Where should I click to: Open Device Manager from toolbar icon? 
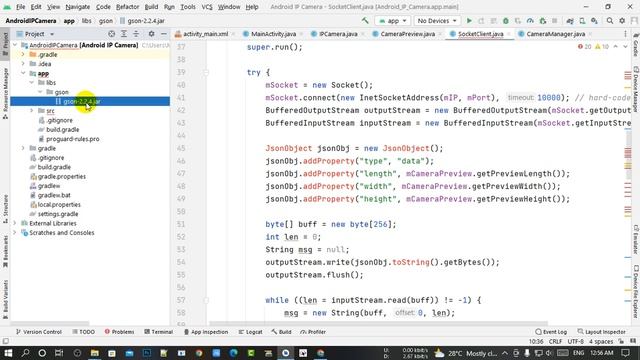coord(582,20)
